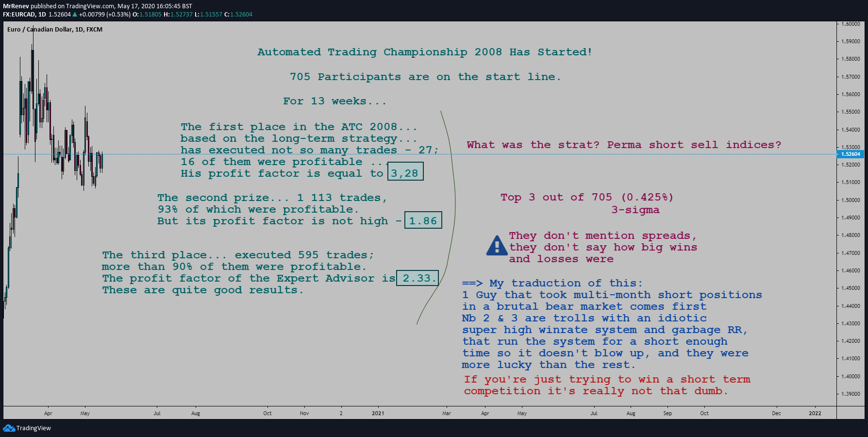
Task: Click '==> My traduction of this:' line
Action: (x=552, y=283)
